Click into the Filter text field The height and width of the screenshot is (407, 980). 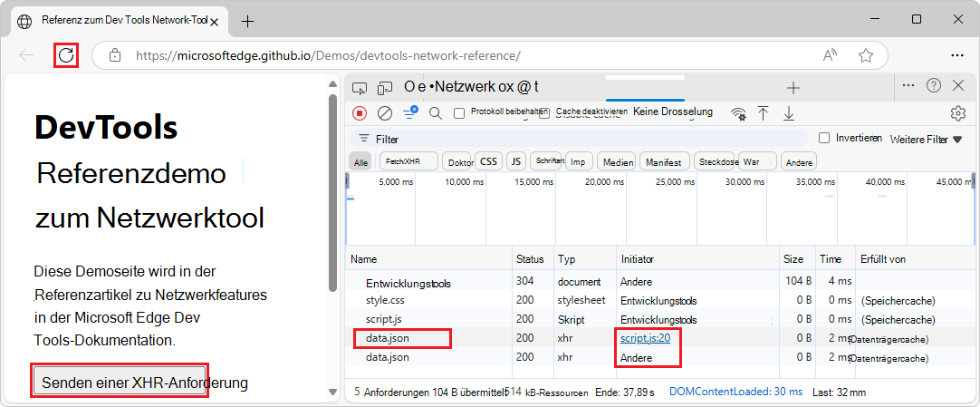pos(578,139)
